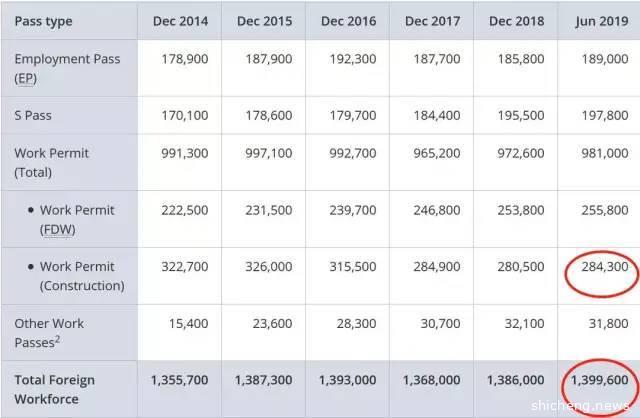Select the 1,393,000 Dec 2016 total cell
Screen dimensions: 640x418
[347, 380]
